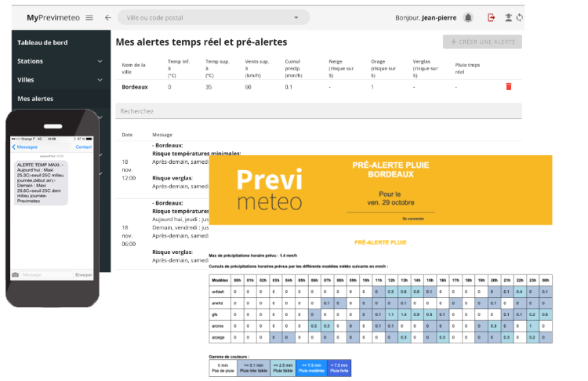Click the red logout icon
This screenshot has height=381, width=588.
point(491,17)
